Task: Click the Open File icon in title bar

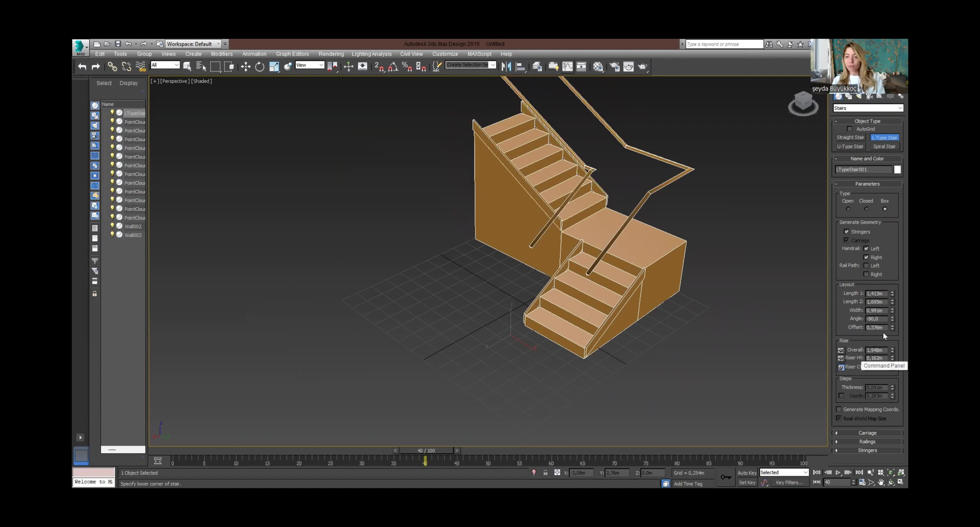Action: 107,44
